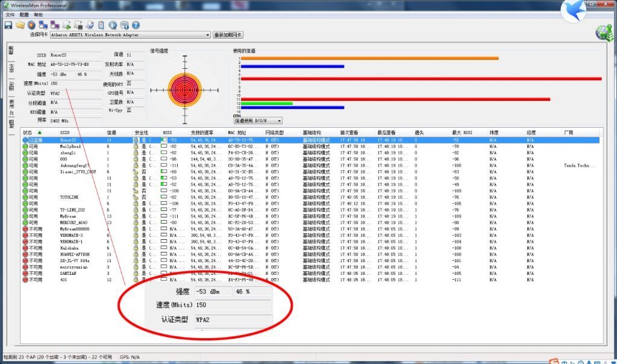617x364 pixels.
Task: Click the computer with disk toolbar icon
Action: coord(78,25)
